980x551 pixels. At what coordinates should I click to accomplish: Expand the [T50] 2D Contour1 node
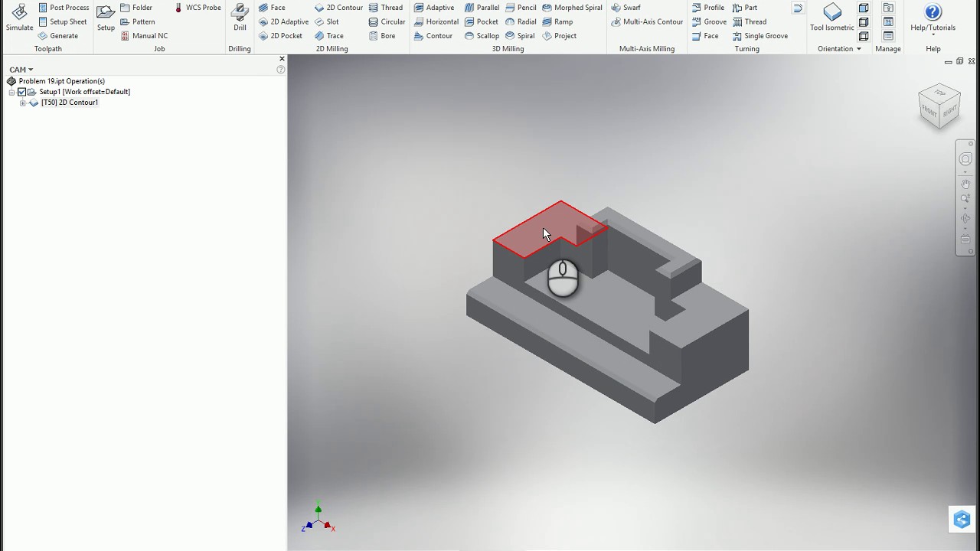click(22, 103)
